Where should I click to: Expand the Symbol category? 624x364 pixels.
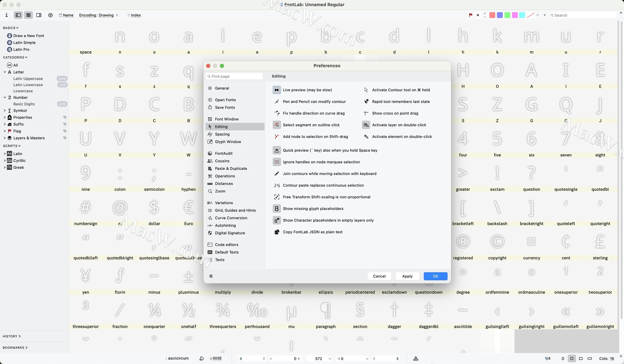click(x=5, y=111)
